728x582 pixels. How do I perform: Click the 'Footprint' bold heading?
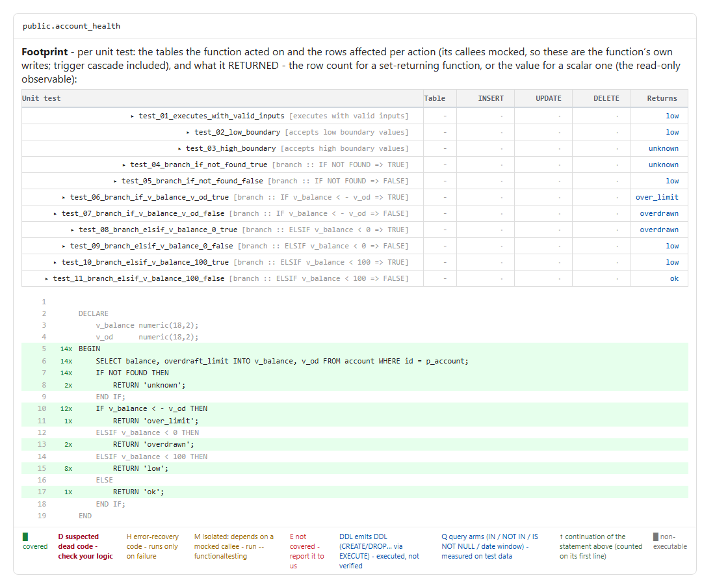[45, 52]
